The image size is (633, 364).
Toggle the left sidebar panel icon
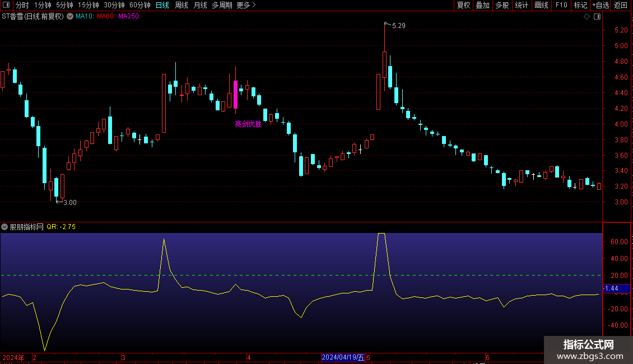[6, 5]
